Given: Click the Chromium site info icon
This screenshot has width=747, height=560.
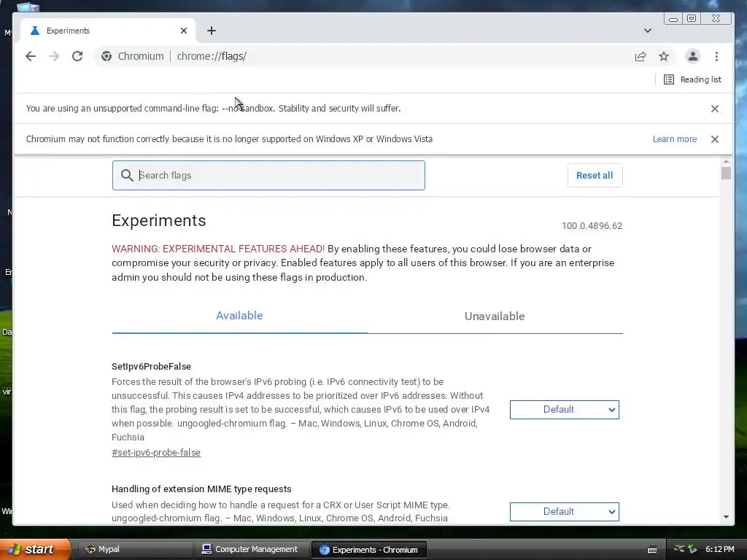Looking at the screenshot, I should (107, 56).
